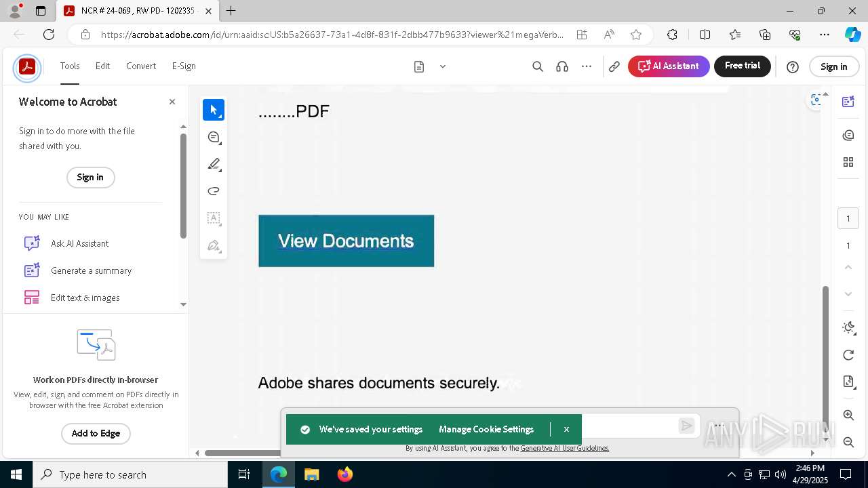Open the search magnifier in Acrobat toolbar
The width and height of the screenshot is (868, 488).
tap(538, 66)
